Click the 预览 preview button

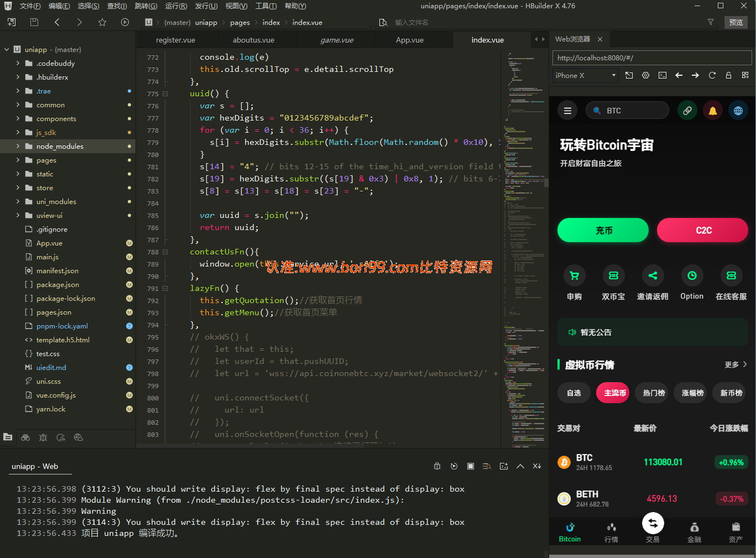(x=736, y=22)
